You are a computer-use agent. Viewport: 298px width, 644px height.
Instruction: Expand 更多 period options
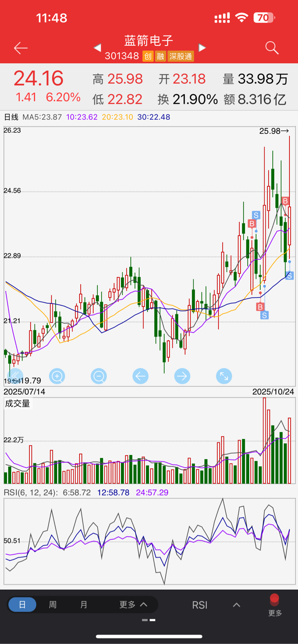[x=133, y=604]
